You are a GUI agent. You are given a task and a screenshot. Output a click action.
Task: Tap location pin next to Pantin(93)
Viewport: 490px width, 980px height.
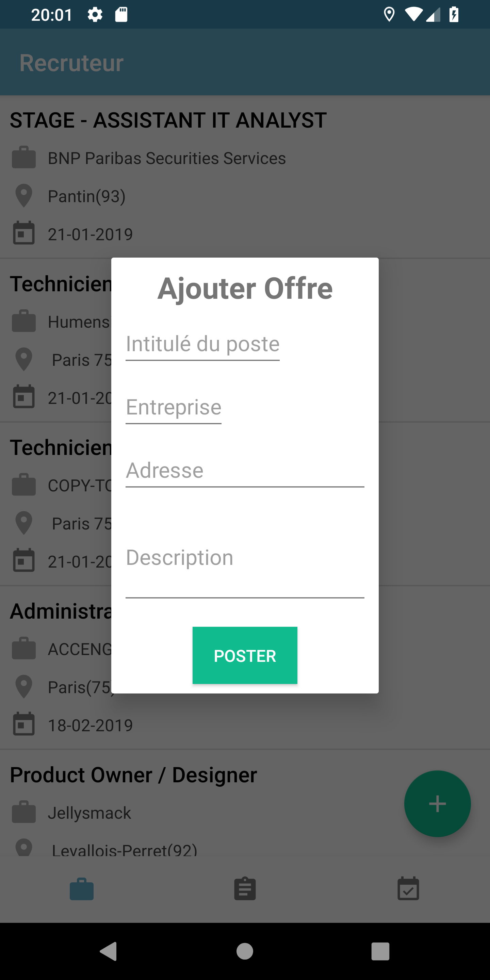(x=23, y=196)
